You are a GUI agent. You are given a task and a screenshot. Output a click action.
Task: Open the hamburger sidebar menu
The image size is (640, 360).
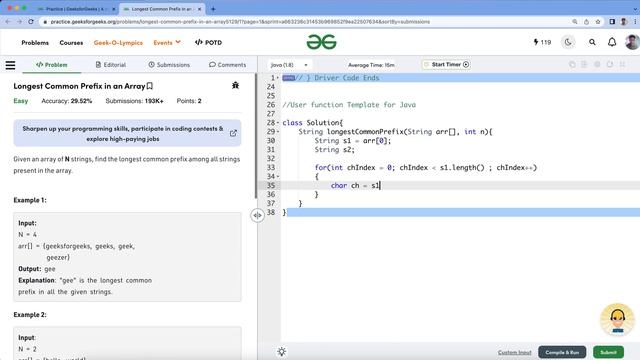point(10,65)
